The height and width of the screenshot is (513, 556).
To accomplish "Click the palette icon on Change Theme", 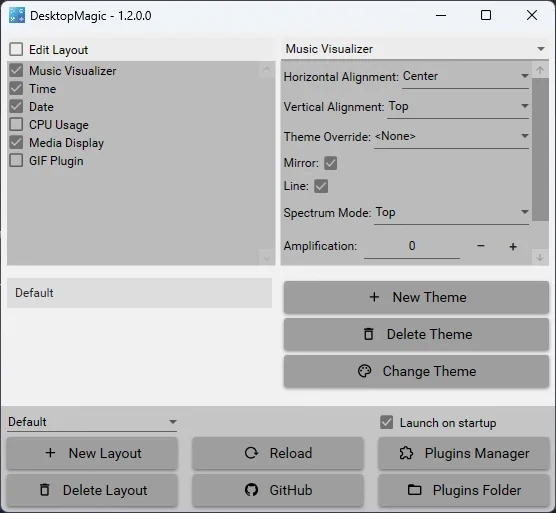I will [x=364, y=371].
